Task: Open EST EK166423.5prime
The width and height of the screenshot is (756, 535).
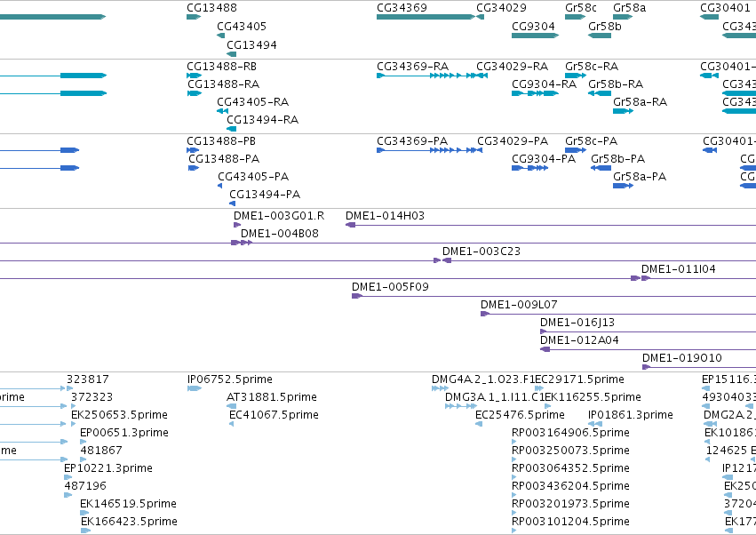Action: [x=129, y=522]
